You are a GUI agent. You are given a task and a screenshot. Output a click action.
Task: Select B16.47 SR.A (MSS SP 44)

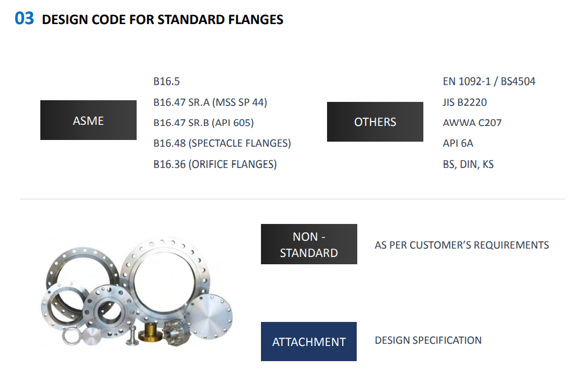(210, 102)
